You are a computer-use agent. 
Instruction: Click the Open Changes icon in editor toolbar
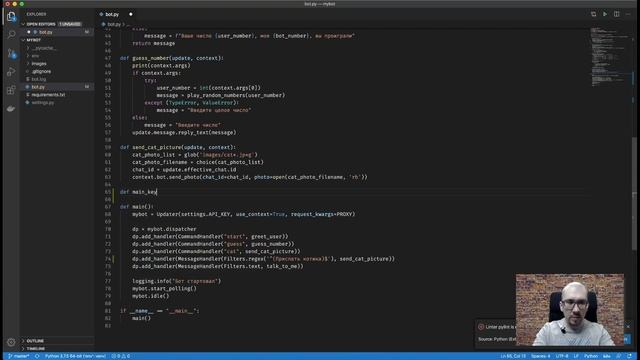coord(593,14)
